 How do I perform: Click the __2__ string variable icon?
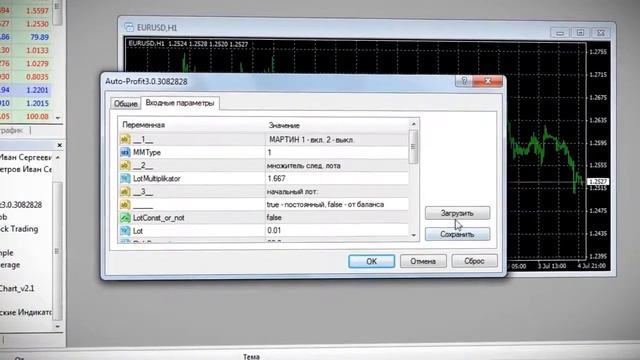click(125, 165)
